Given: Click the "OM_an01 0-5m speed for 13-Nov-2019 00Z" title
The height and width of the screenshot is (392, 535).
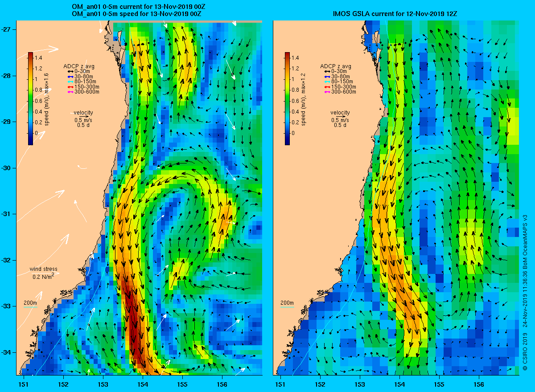Looking at the screenshot, I should [x=137, y=15].
